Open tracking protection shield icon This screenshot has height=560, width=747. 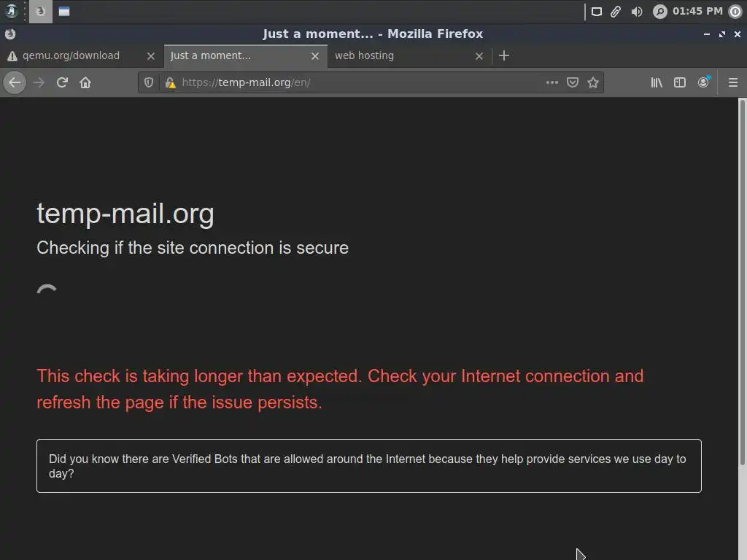coord(149,82)
